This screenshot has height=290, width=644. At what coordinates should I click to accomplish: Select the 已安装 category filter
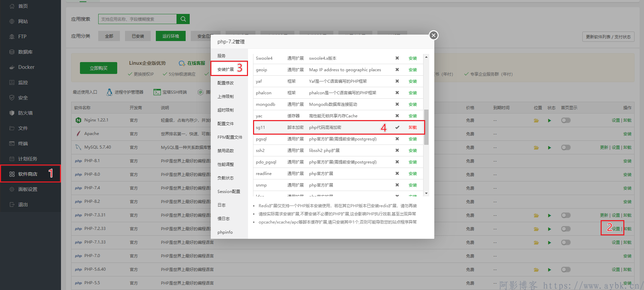[138, 36]
